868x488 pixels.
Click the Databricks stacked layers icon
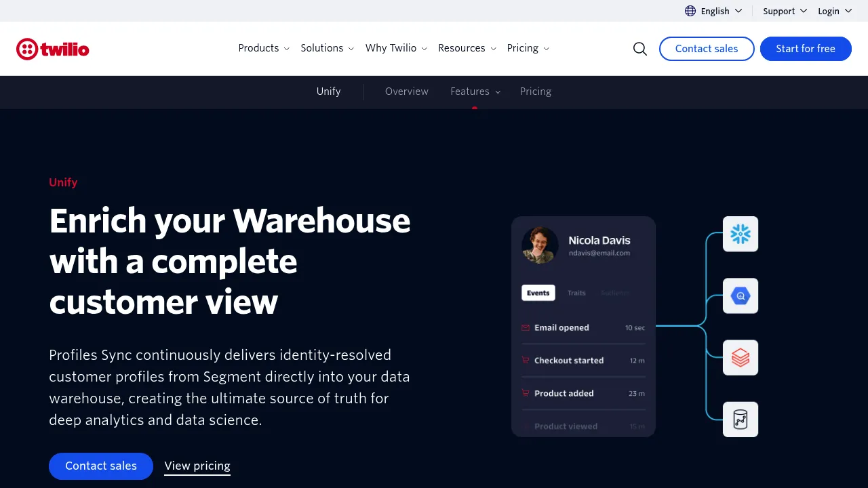(x=741, y=358)
